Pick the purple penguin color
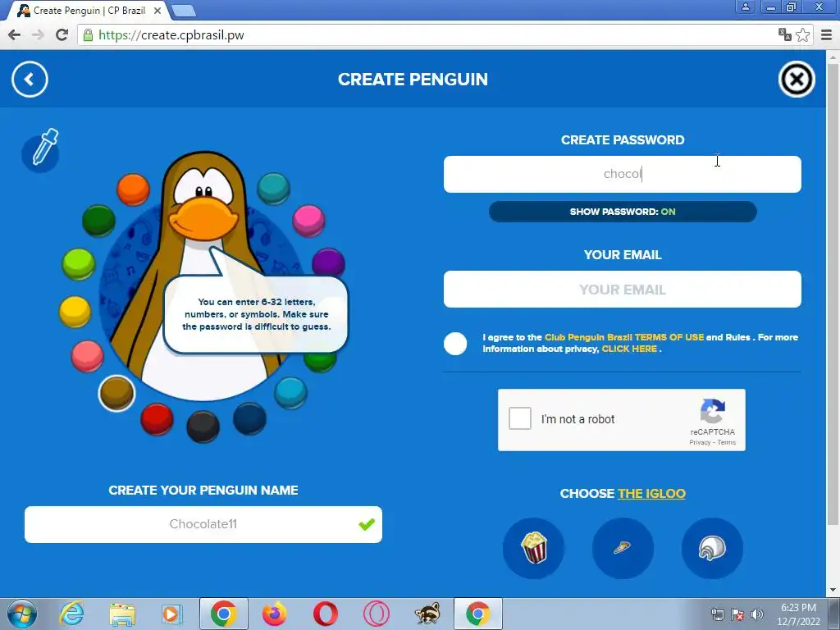840x630 pixels. pos(328,263)
